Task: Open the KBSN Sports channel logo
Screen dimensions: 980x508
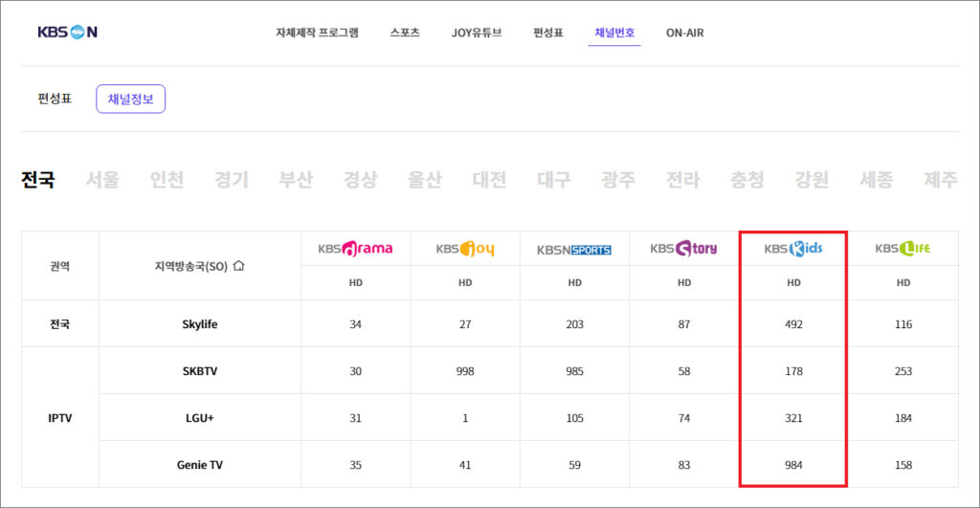Action: [574, 250]
